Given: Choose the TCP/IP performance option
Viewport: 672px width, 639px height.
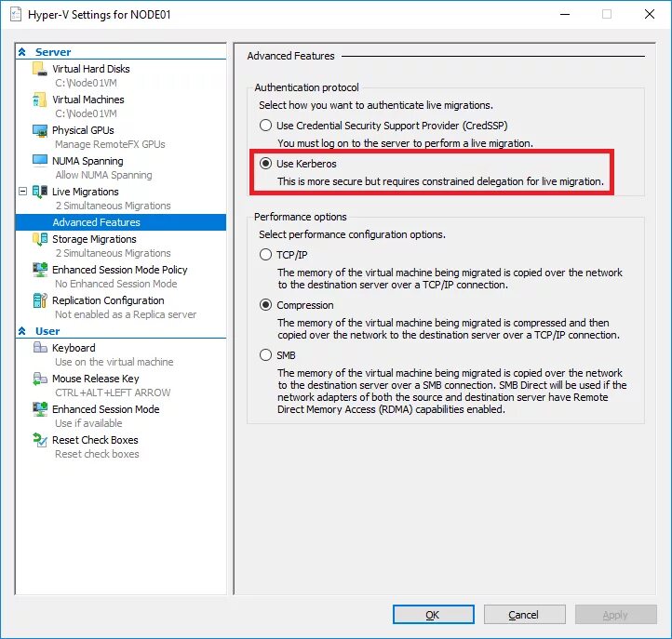Looking at the screenshot, I should coord(265,255).
